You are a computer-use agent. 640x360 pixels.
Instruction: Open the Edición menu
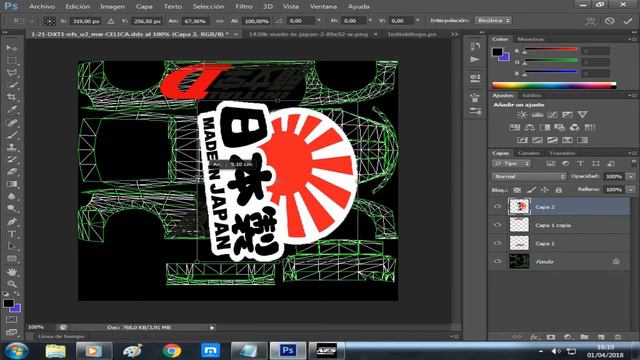(78, 7)
